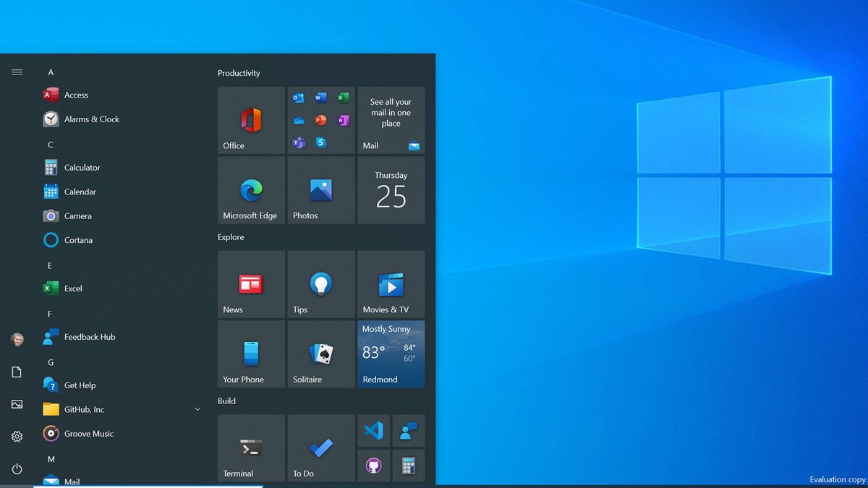Launch the Terminal tile

(x=251, y=448)
